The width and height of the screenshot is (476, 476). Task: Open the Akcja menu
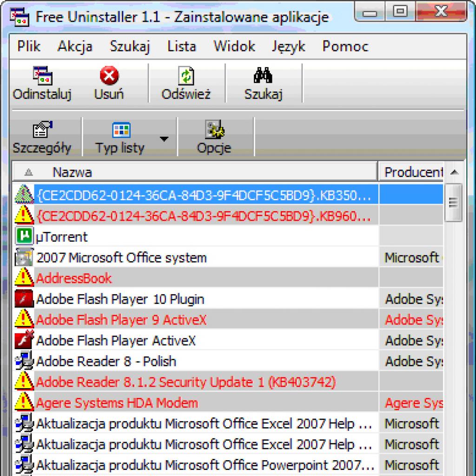tap(75, 46)
